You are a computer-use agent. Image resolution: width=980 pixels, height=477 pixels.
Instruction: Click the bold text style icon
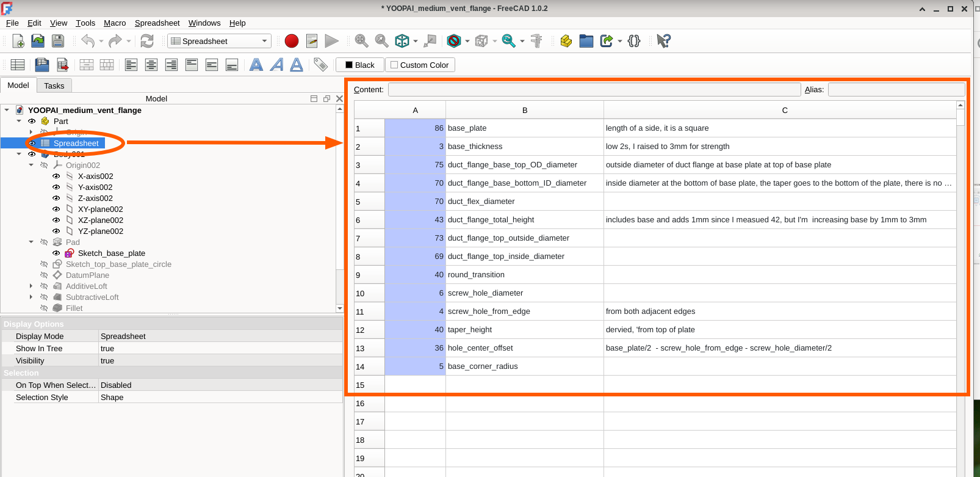[x=256, y=65]
